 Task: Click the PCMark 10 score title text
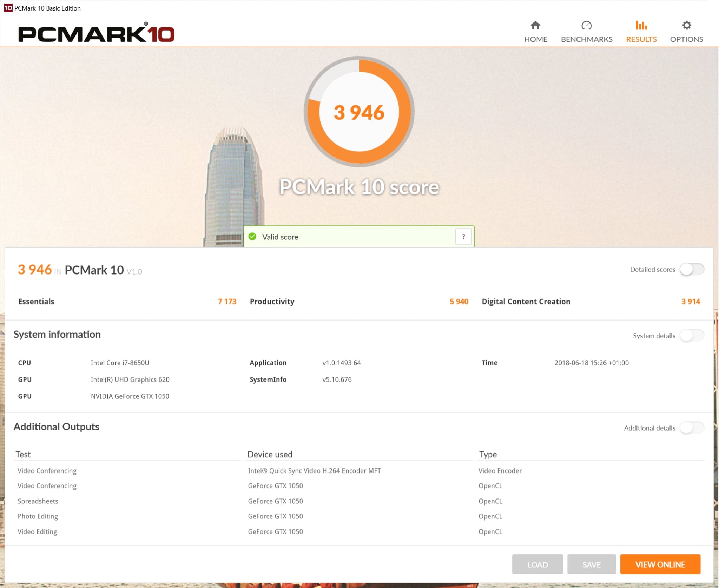coord(359,187)
